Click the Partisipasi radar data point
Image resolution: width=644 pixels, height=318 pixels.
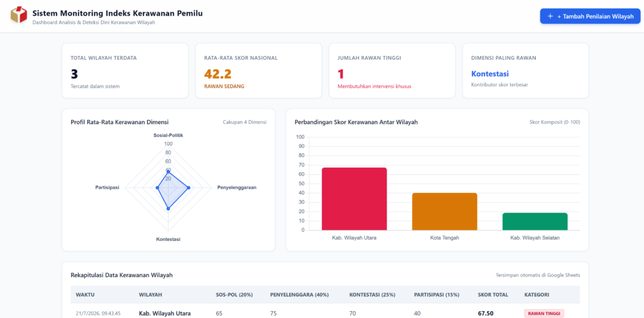click(157, 187)
